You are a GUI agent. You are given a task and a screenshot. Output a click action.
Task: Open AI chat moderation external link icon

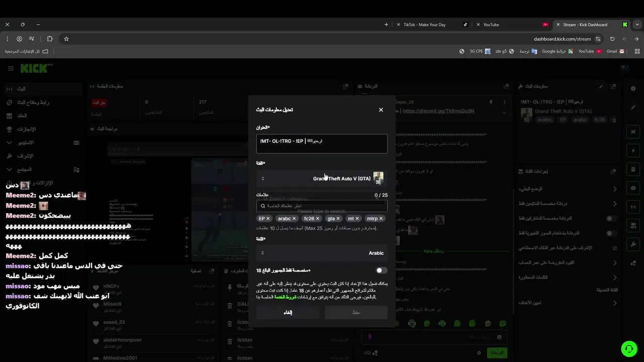[614, 248]
